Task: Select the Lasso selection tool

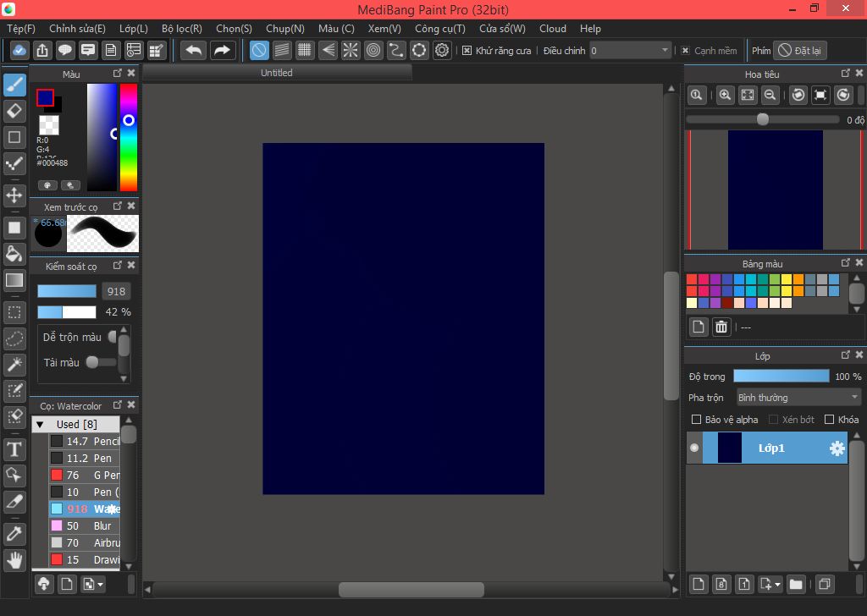Action: (x=15, y=338)
